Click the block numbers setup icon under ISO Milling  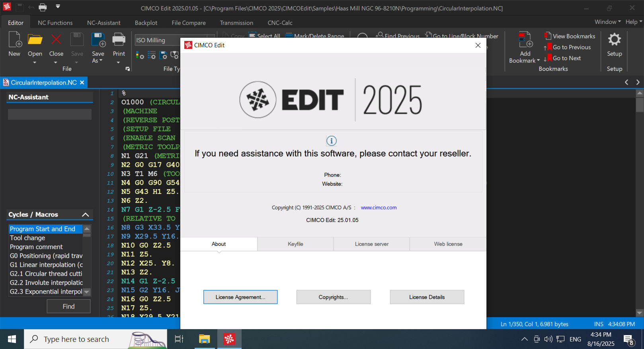point(152,56)
